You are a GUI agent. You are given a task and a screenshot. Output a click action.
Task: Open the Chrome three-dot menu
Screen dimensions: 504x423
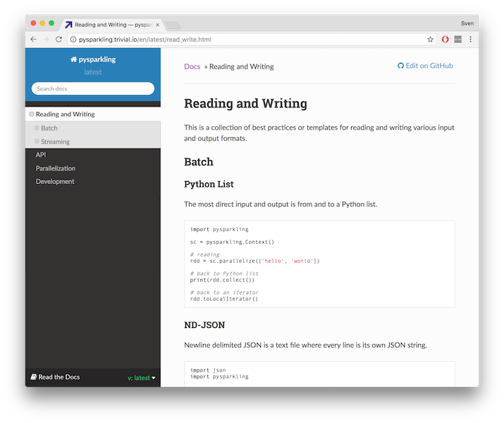point(471,39)
